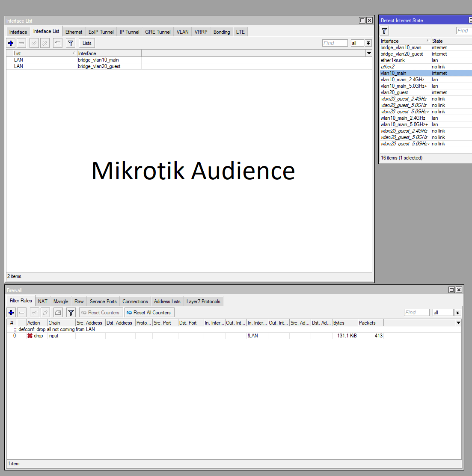The image size is (472, 476).
Task: Open the LTE tab
Action: click(240, 32)
